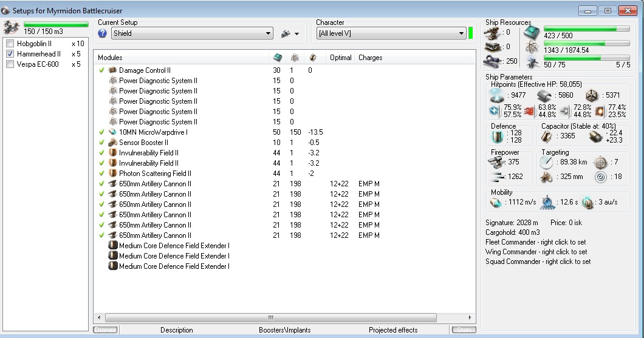The height and width of the screenshot is (338, 644).
Task: Click the Defence shield icon showing 128
Action: tap(497, 137)
